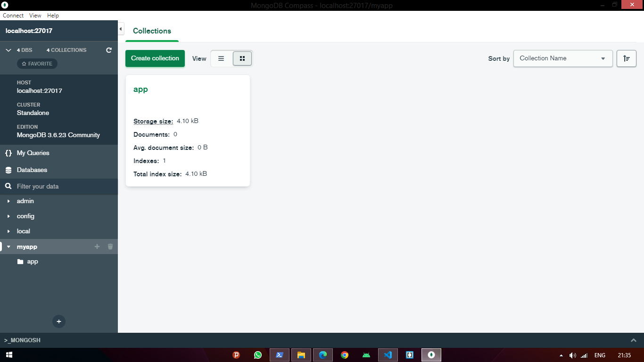Open the View menu
Viewport: 644px width, 362px height.
click(35, 16)
